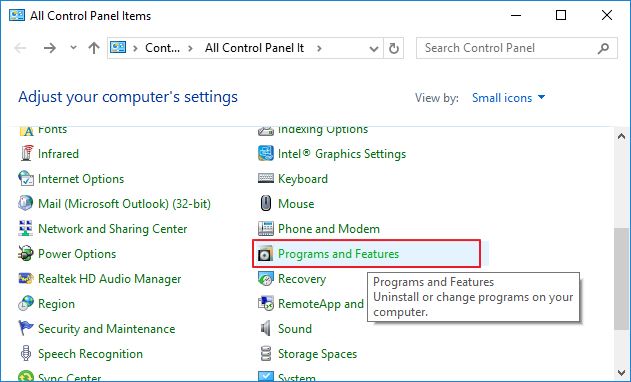631x382 pixels.
Task: Click the Programs and Features icon
Action: [x=266, y=254]
